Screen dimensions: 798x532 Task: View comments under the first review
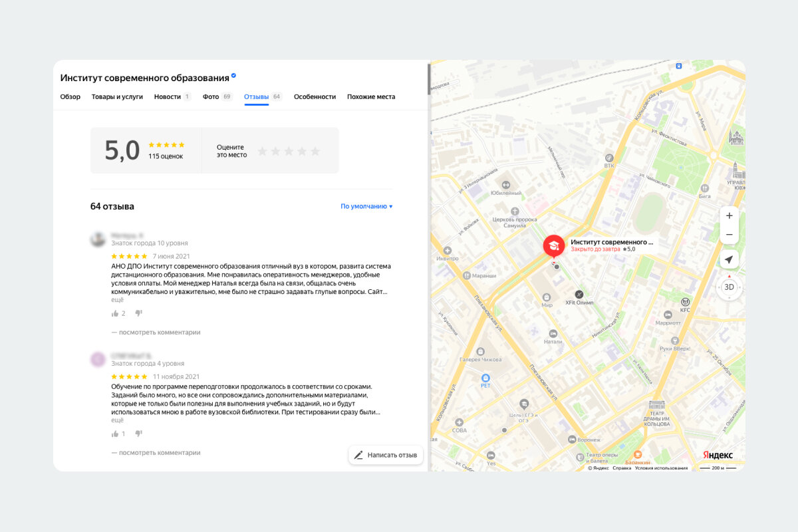156,332
